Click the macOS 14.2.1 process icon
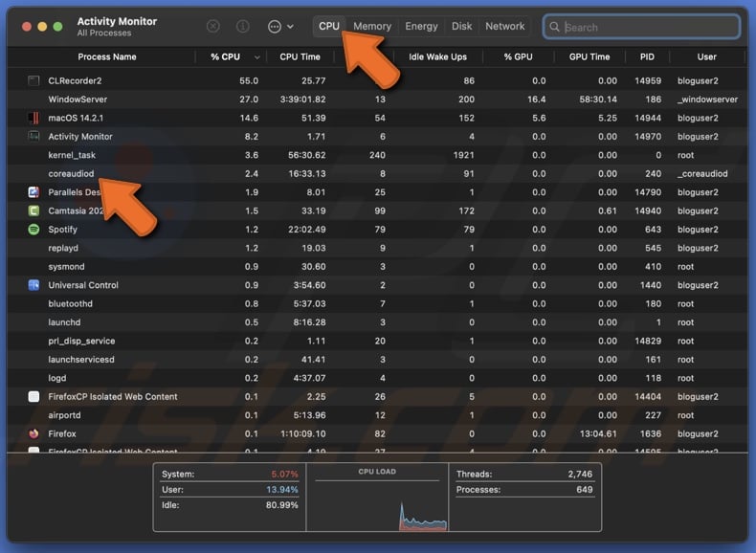Viewport: 756px width, 553px height. click(33, 118)
